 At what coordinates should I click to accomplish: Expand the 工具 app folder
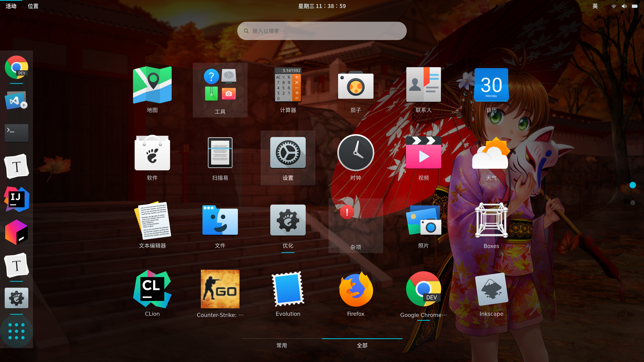tap(220, 90)
